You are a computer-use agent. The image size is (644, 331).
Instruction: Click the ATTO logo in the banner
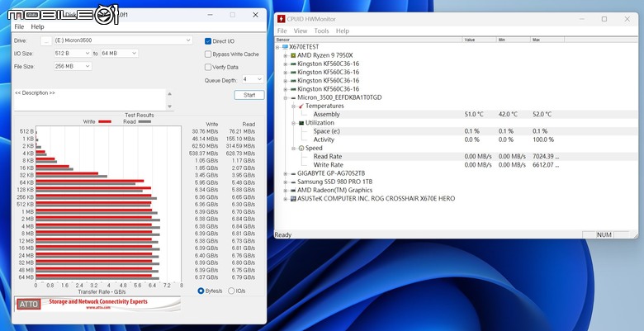[x=29, y=305]
